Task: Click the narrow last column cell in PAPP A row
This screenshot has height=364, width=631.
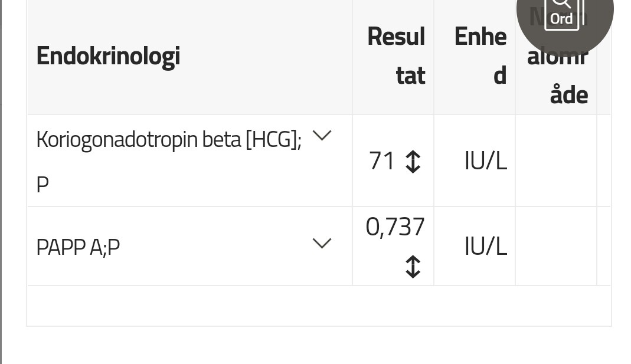Action: click(604, 247)
